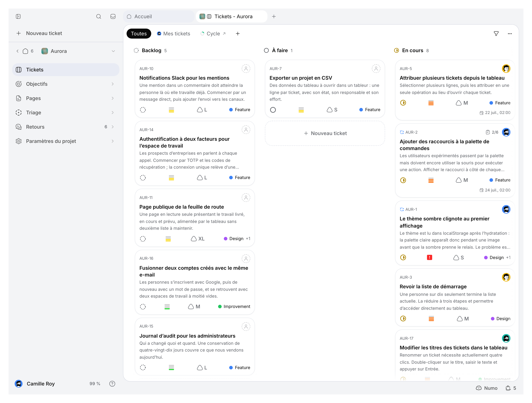This screenshot has height=403, width=532.
Task: Click the help question mark icon
Action: click(112, 384)
